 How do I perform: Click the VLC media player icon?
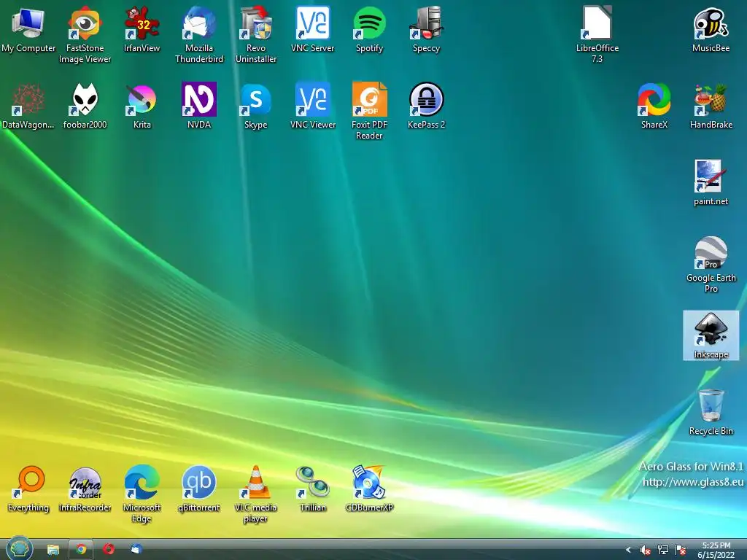[256, 494]
